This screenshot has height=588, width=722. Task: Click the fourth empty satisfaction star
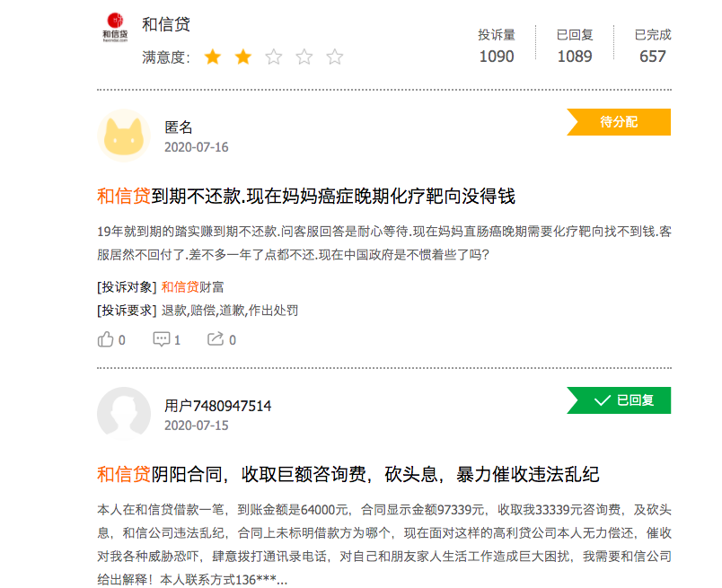(304, 57)
